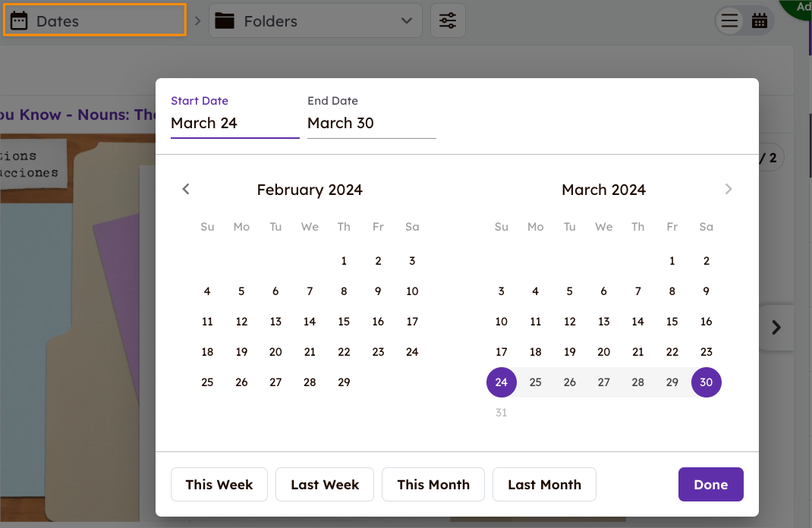This screenshot has height=528, width=812.
Task: Pick February 14 in calendar
Action: pos(310,322)
